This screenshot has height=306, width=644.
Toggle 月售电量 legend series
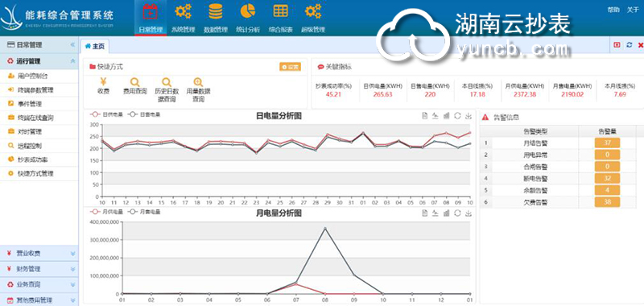coord(144,212)
